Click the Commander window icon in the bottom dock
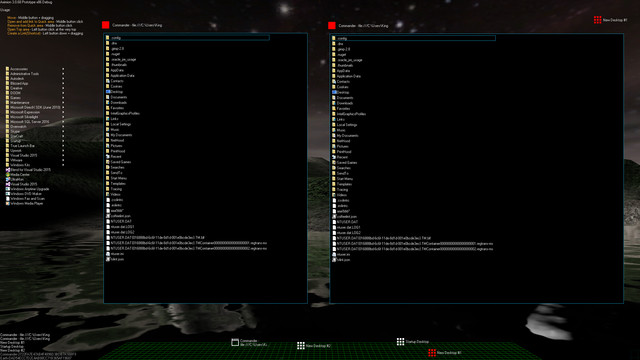The image size is (640, 360). (x=235, y=342)
